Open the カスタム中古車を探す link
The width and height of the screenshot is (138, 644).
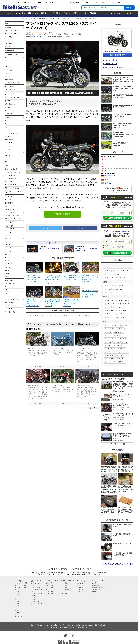(111, 60)
